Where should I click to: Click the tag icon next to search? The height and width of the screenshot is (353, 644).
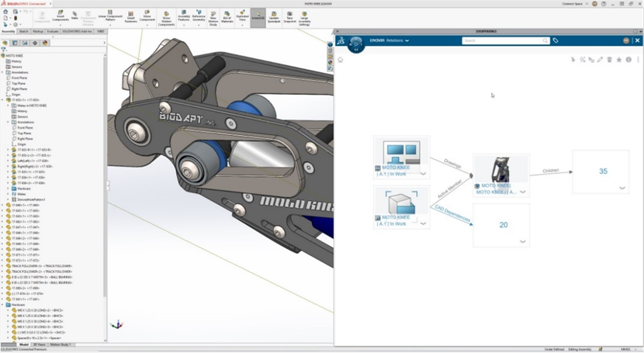(556, 40)
